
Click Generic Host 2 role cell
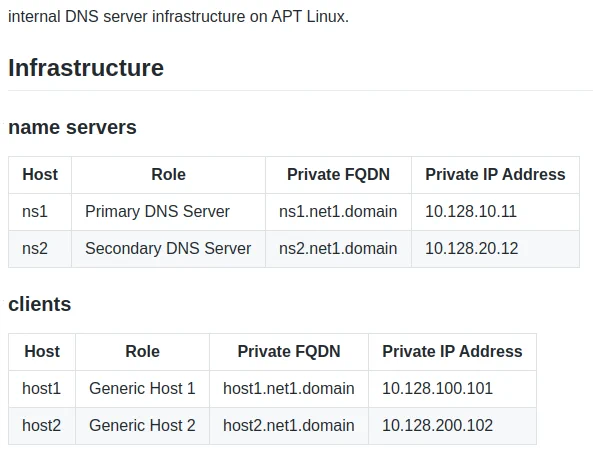(x=142, y=426)
